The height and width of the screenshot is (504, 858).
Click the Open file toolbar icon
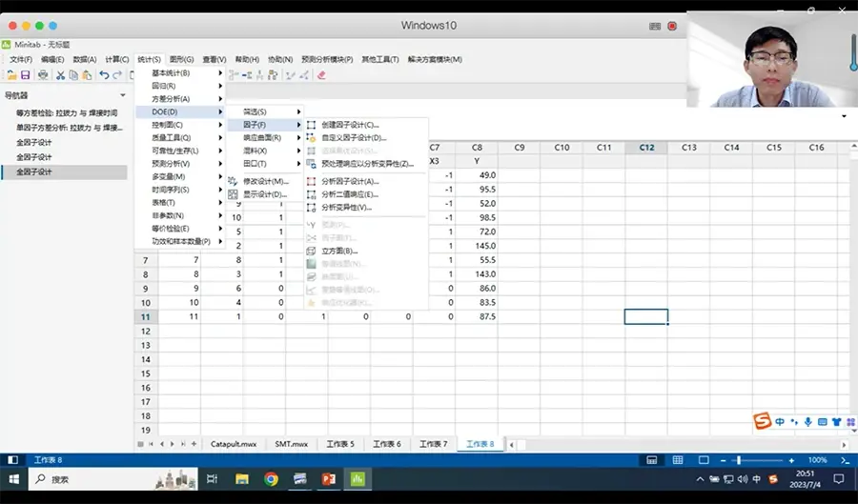(x=11, y=75)
